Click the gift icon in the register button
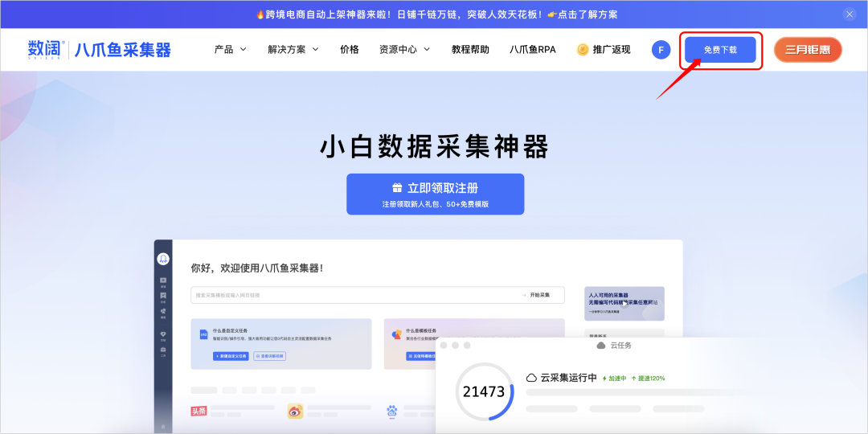The width and height of the screenshot is (868, 434). pyautogui.click(x=397, y=188)
